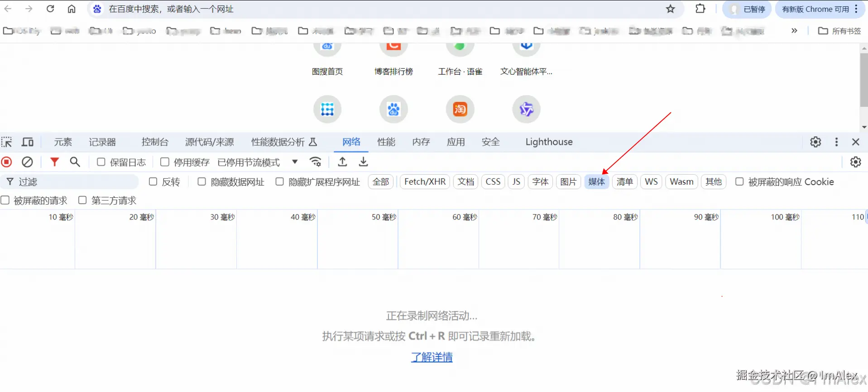Open the Lighthouse tab
The width and height of the screenshot is (868, 392).
coord(549,142)
